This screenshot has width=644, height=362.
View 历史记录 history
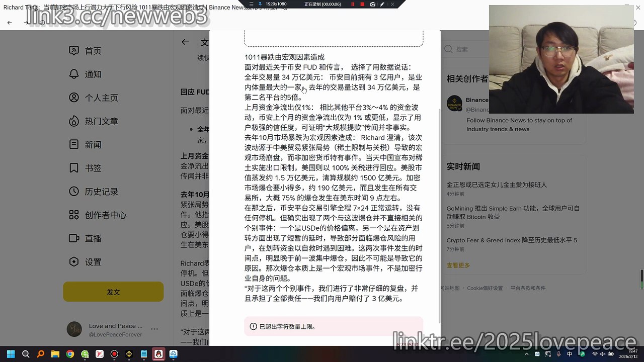click(94, 192)
